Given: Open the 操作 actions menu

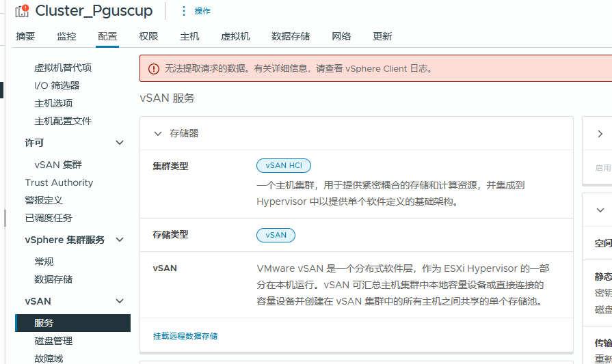Looking at the screenshot, I should tap(196, 11).
